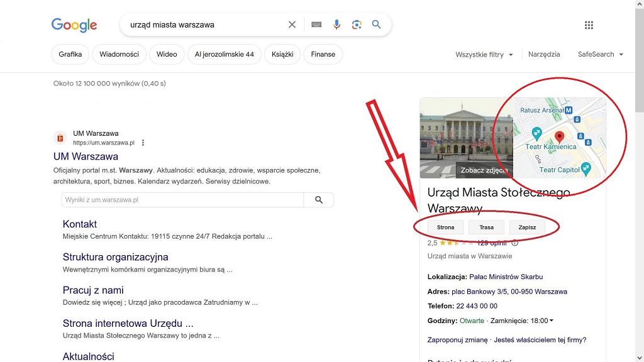Click the Trasa directions button
This screenshot has height=362, width=644.
tap(486, 227)
